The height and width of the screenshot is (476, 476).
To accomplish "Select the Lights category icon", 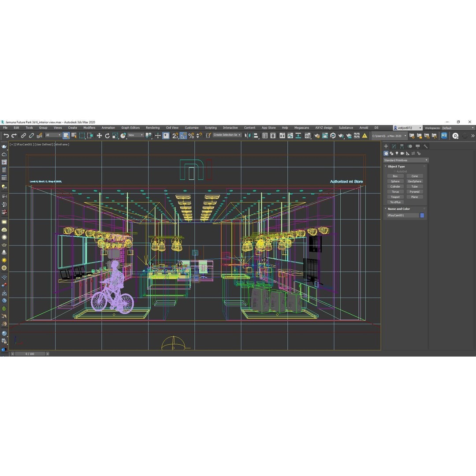I will (397, 153).
